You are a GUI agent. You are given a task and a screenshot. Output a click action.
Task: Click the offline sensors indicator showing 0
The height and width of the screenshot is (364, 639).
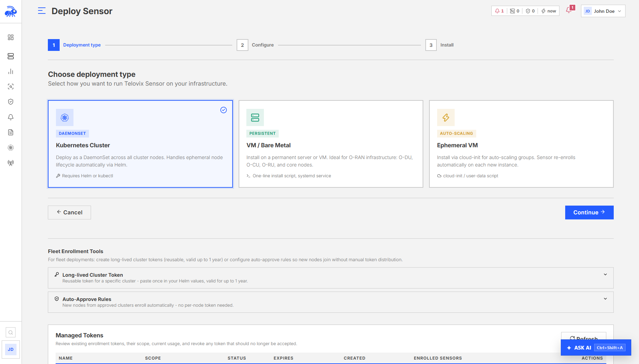click(515, 11)
